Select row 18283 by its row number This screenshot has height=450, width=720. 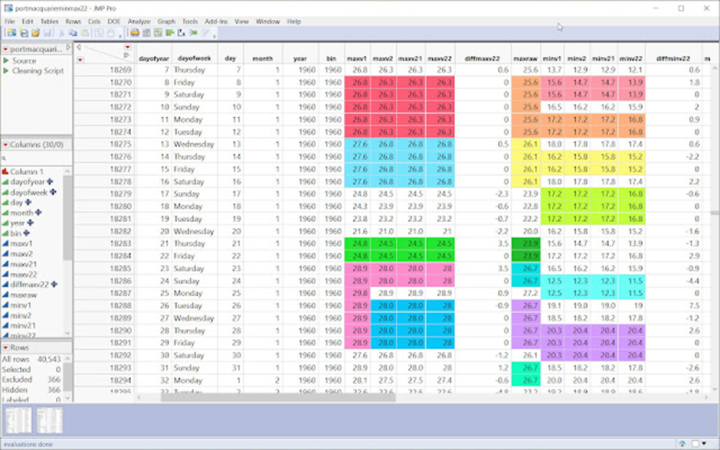(119, 243)
